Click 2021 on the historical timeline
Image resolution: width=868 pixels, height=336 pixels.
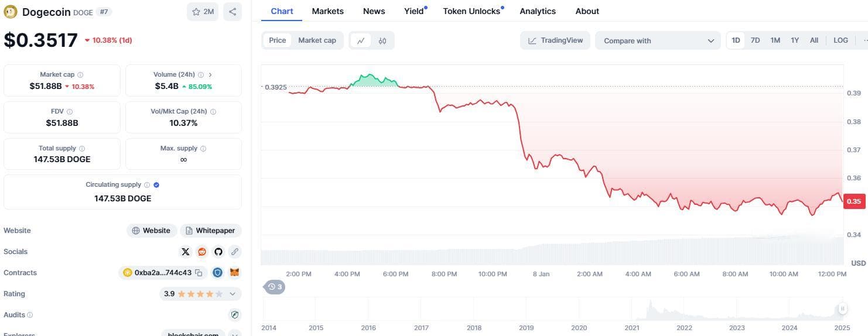[631, 328]
